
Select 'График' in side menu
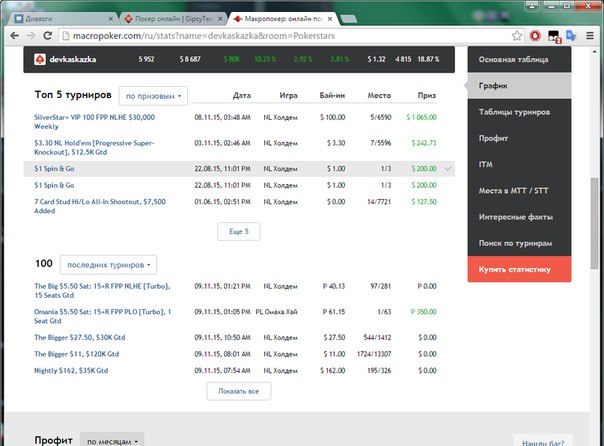pyautogui.click(x=519, y=86)
